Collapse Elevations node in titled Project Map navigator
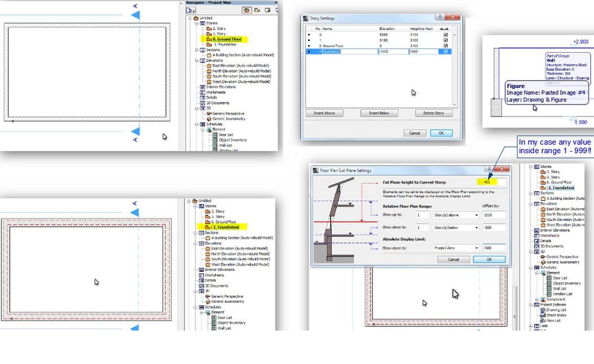The image size is (594, 364). coord(197,61)
